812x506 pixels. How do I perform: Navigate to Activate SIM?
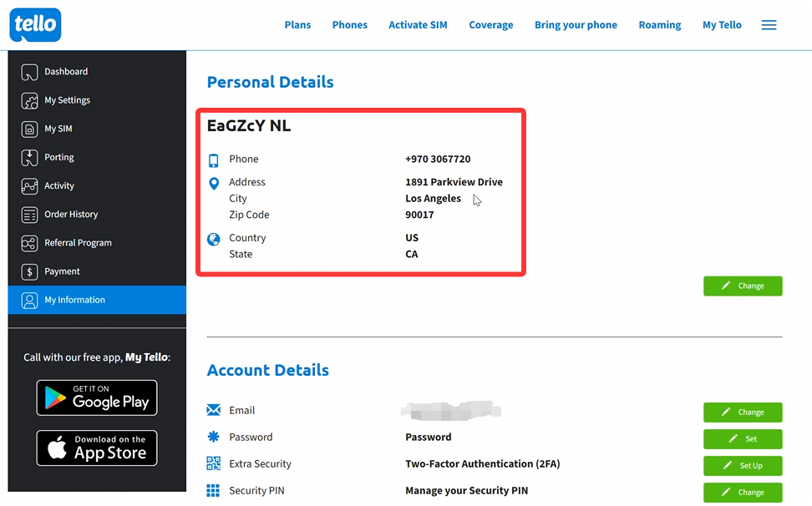click(x=418, y=25)
